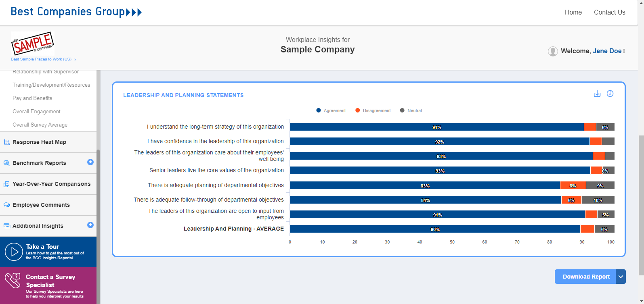Click the 84% agreement bar for follow-through objectives
This screenshot has height=304, width=644.
click(426, 200)
